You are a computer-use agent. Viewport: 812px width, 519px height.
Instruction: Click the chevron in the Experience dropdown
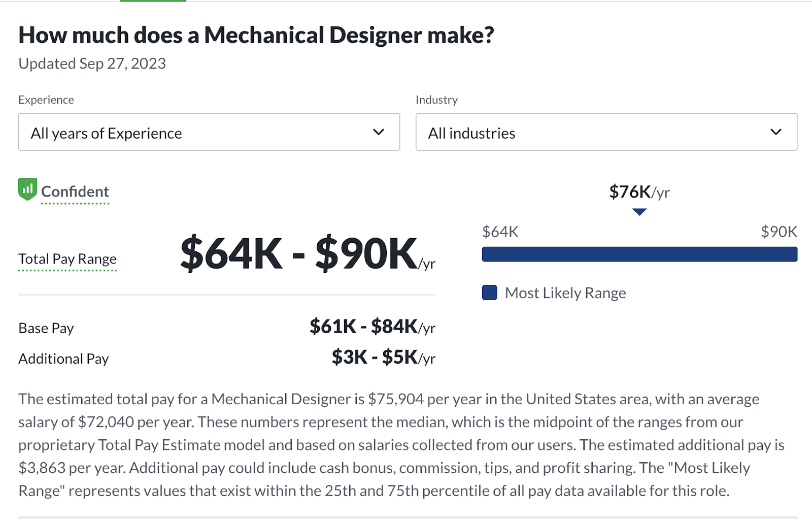379,132
